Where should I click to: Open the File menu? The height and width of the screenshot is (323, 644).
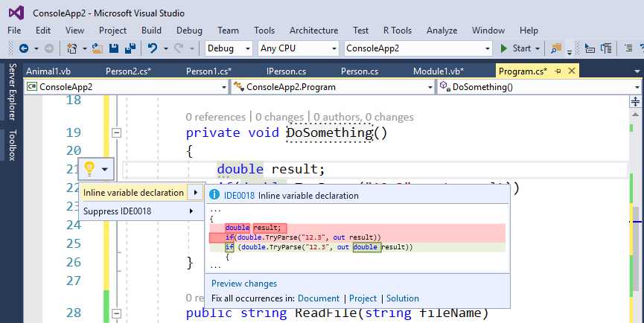coord(14,31)
